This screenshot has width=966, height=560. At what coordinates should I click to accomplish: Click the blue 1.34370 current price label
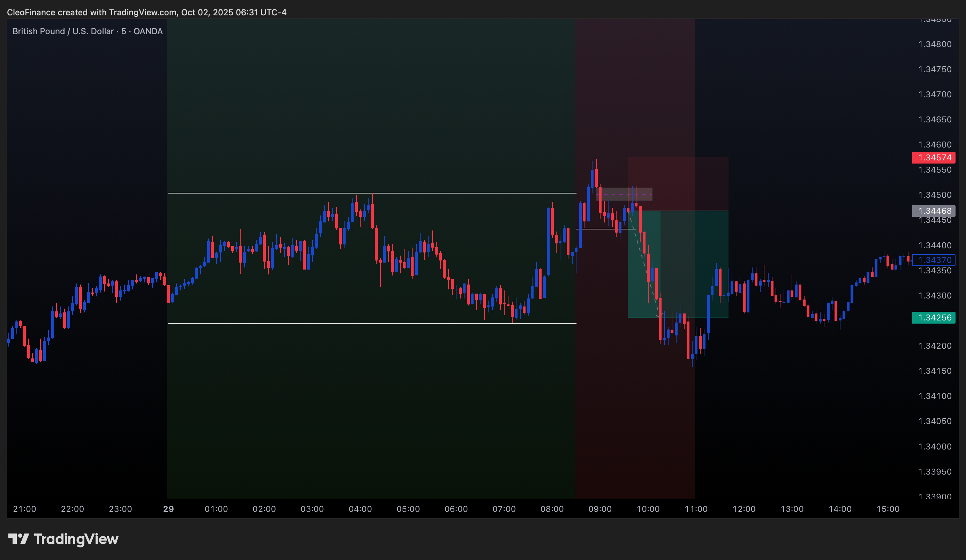pyautogui.click(x=934, y=260)
